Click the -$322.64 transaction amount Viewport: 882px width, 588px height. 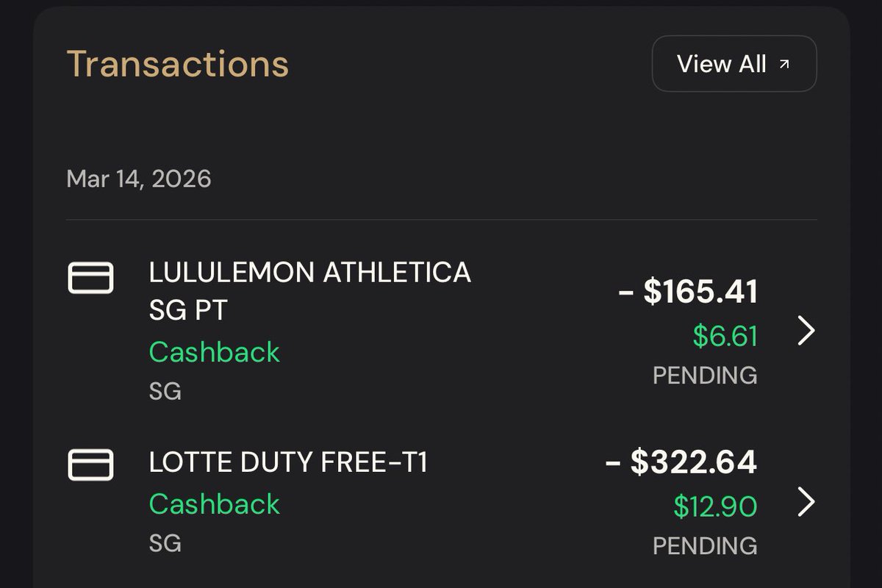681,462
